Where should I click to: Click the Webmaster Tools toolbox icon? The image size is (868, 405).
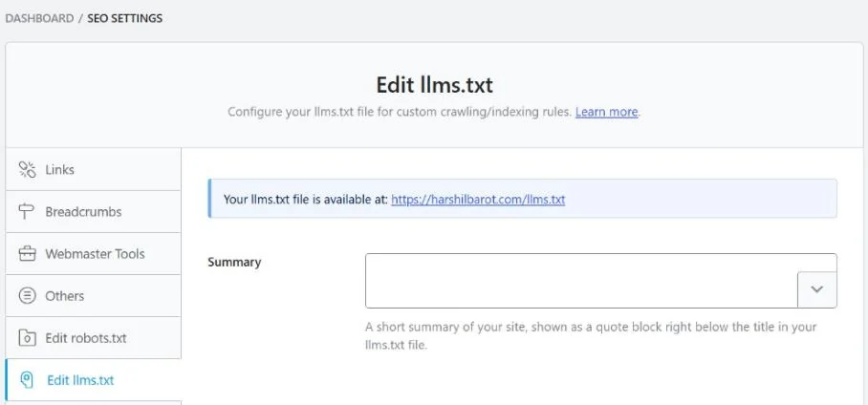coord(27,254)
